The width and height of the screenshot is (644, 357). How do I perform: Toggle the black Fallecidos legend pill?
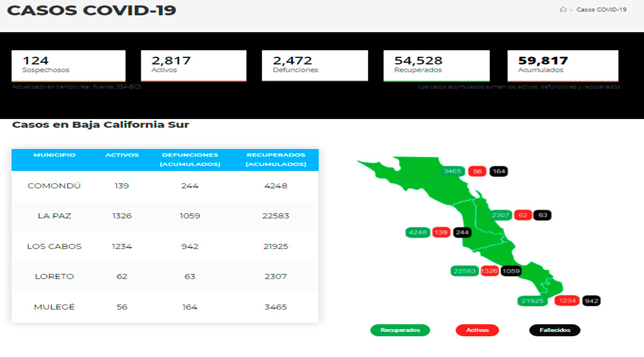click(554, 330)
